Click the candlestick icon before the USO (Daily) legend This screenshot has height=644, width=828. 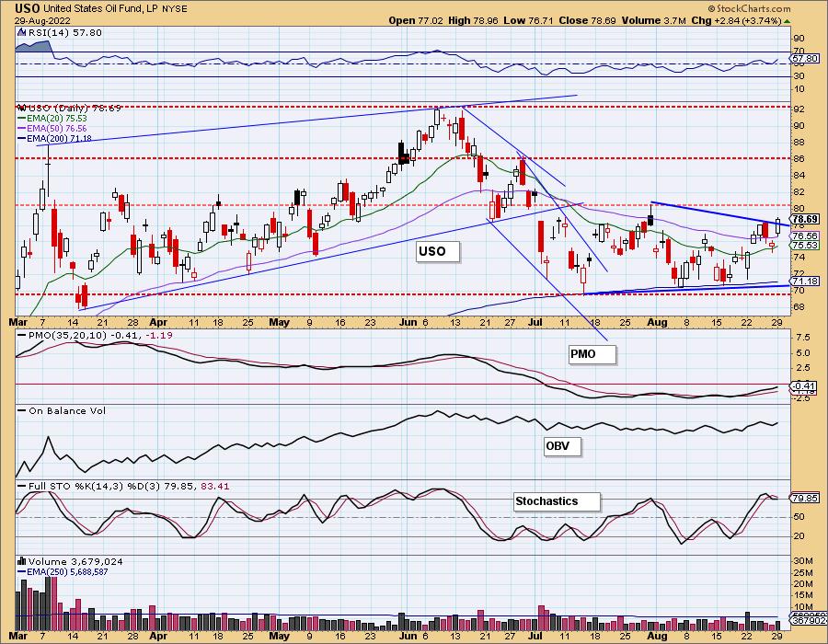(x=22, y=108)
